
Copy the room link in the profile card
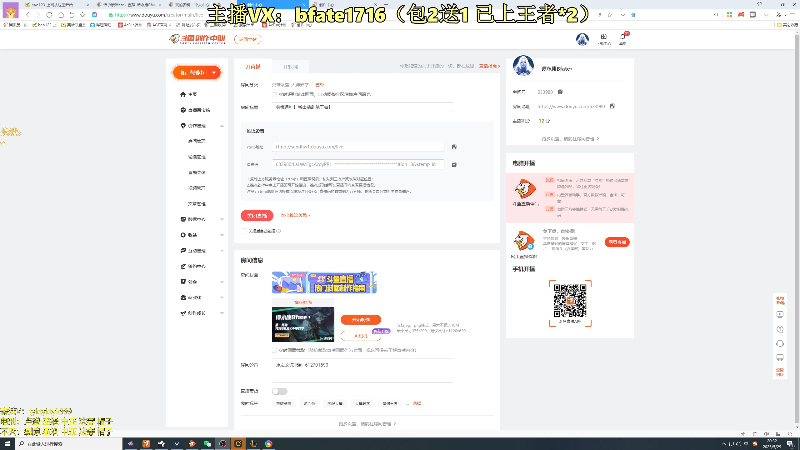(612, 106)
